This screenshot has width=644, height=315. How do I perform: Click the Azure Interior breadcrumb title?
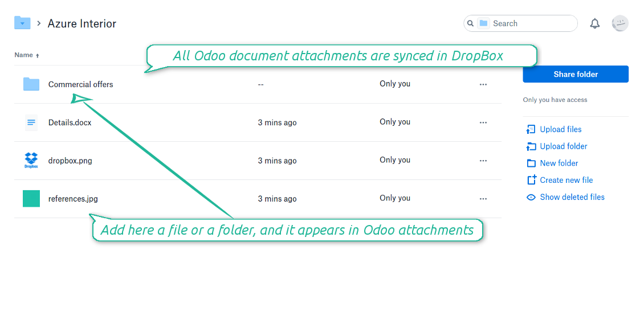[x=81, y=23]
